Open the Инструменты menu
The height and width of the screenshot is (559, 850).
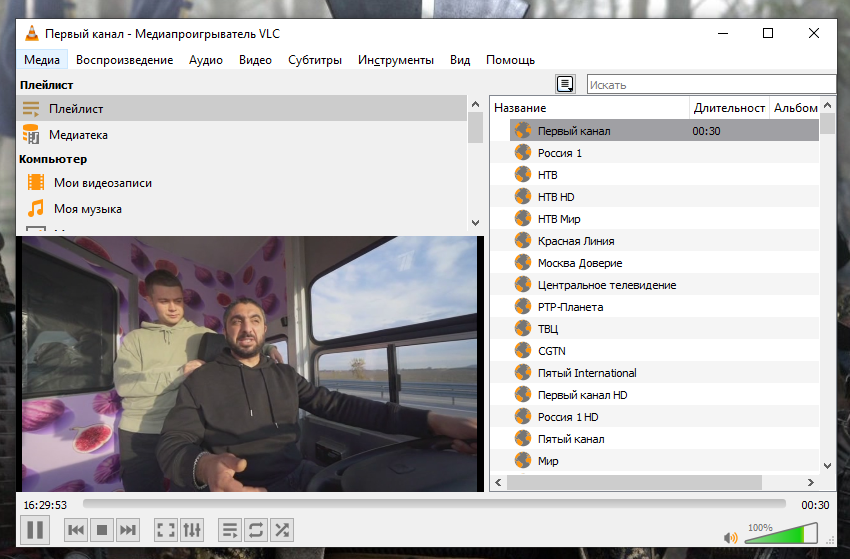coord(395,60)
